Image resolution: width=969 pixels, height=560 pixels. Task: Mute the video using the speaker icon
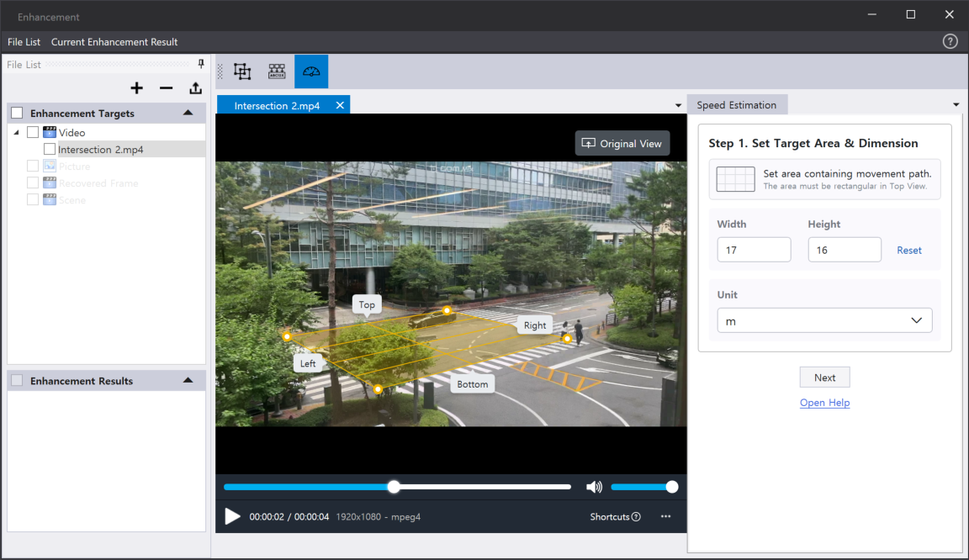click(x=594, y=487)
